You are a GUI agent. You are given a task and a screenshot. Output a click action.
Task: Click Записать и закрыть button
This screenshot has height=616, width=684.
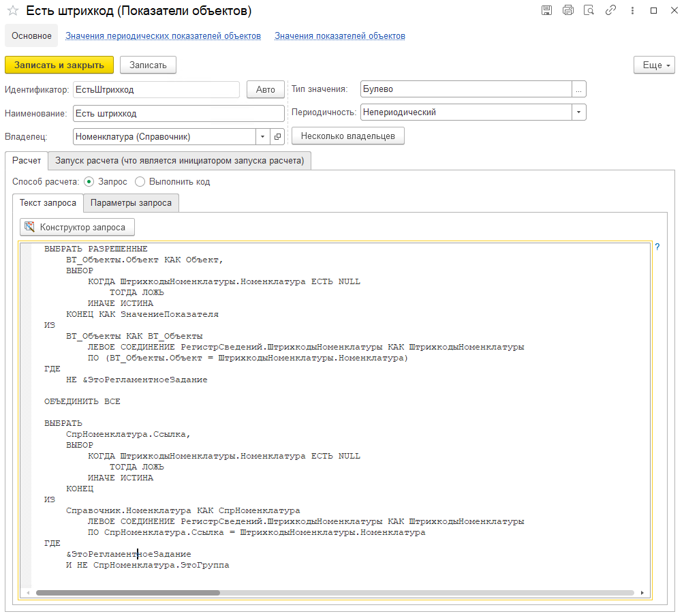pyautogui.click(x=59, y=65)
